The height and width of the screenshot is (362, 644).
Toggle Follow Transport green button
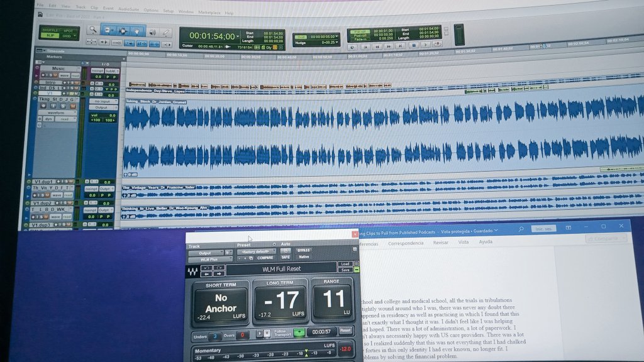click(299, 332)
